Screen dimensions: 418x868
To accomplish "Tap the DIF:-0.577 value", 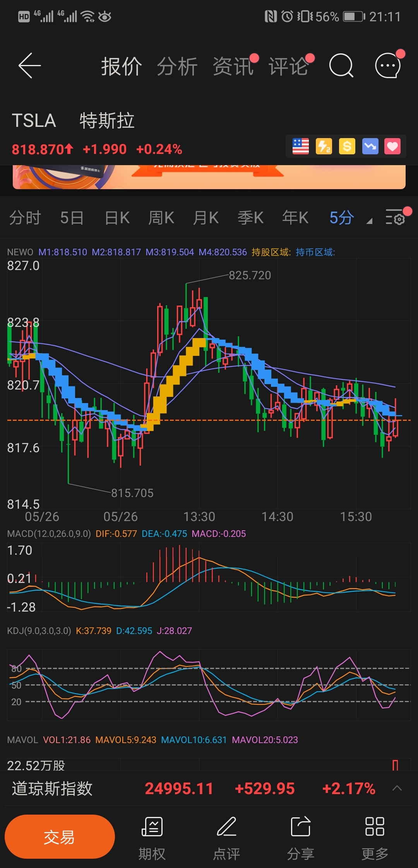I will click(x=116, y=534).
